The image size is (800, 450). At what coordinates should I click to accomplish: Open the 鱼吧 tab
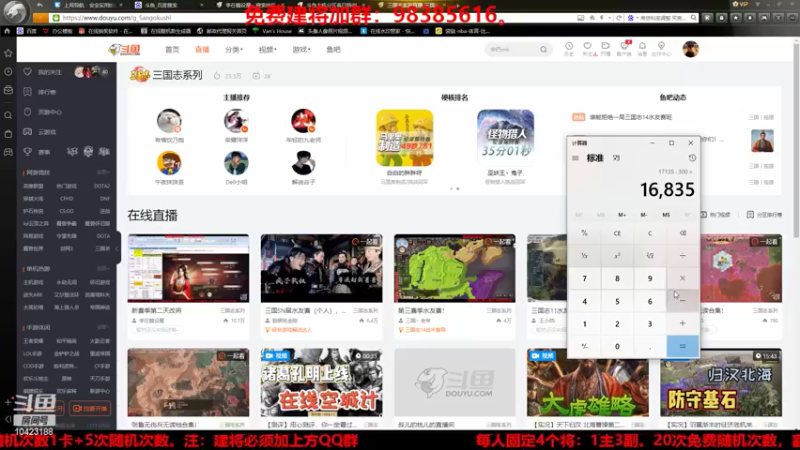pyautogui.click(x=333, y=49)
